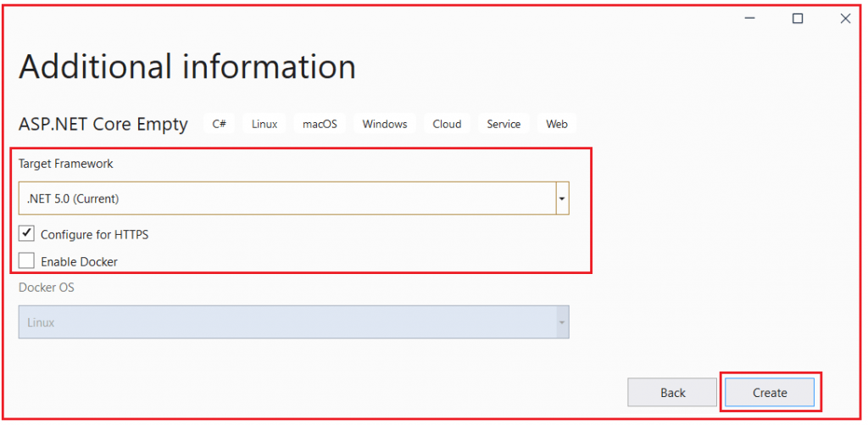Close the Additional information dialog

click(x=845, y=19)
